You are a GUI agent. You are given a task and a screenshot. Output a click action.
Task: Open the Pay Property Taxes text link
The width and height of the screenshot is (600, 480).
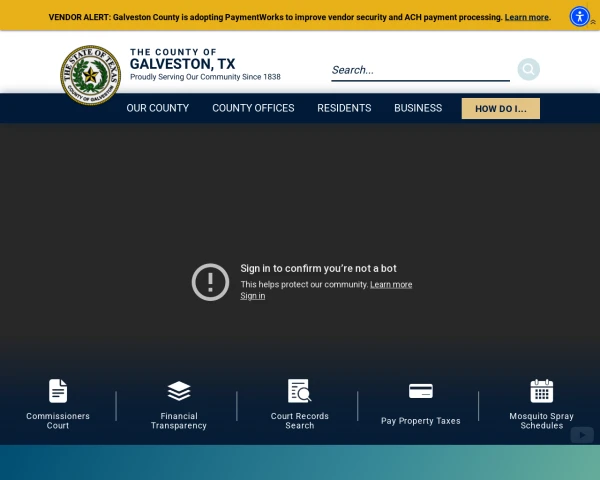(x=421, y=421)
